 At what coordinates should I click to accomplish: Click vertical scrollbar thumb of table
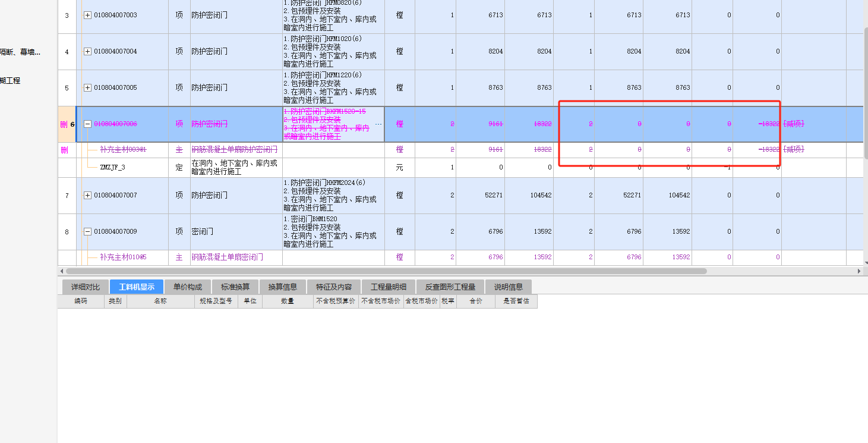tap(865, 92)
